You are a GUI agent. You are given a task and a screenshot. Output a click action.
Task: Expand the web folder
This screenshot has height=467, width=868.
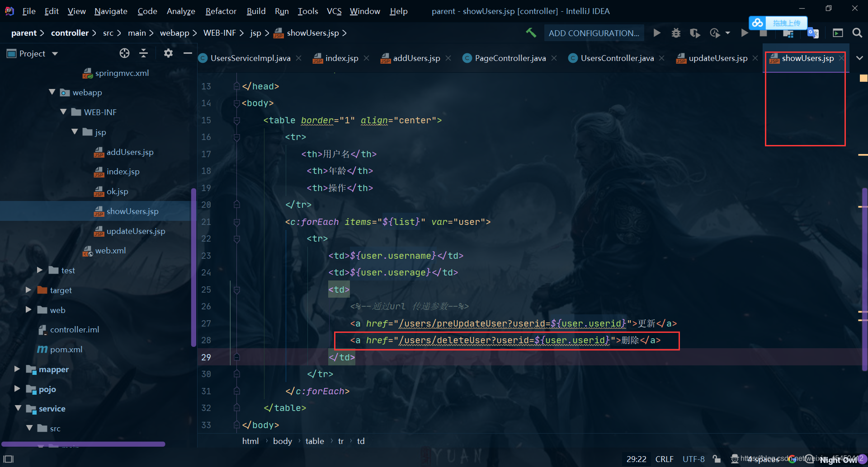click(x=28, y=310)
